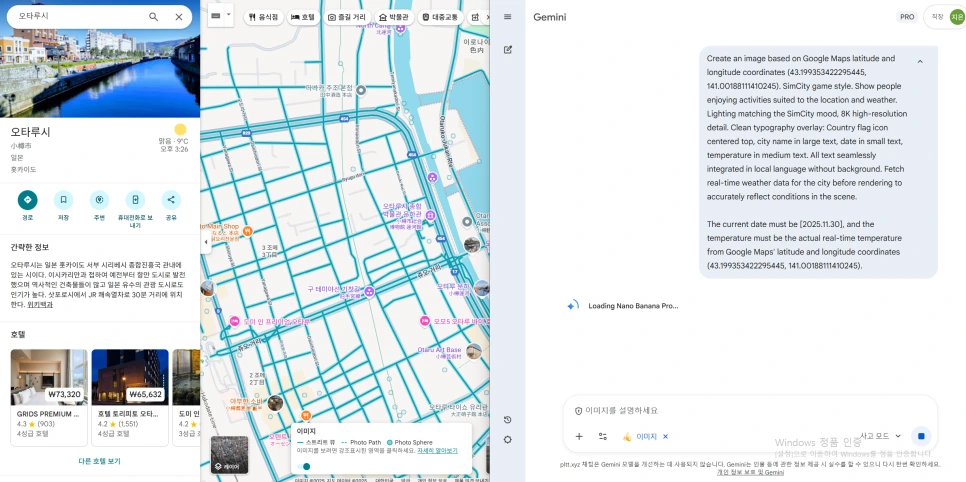The width and height of the screenshot is (966, 482).
Task: Click the 오타루시 종합 박물관 운하관 pin
Action: click(x=431, y=215)
